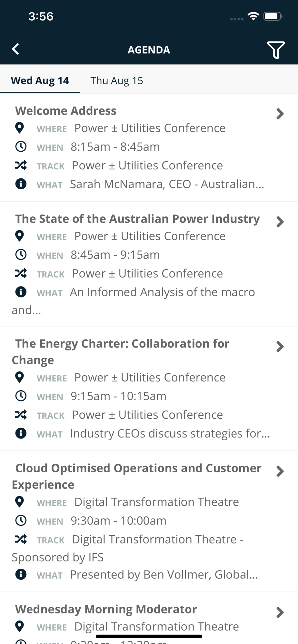
Task: Open The Energy Charter: Collaboration for Change title
Action: [121, 352]
